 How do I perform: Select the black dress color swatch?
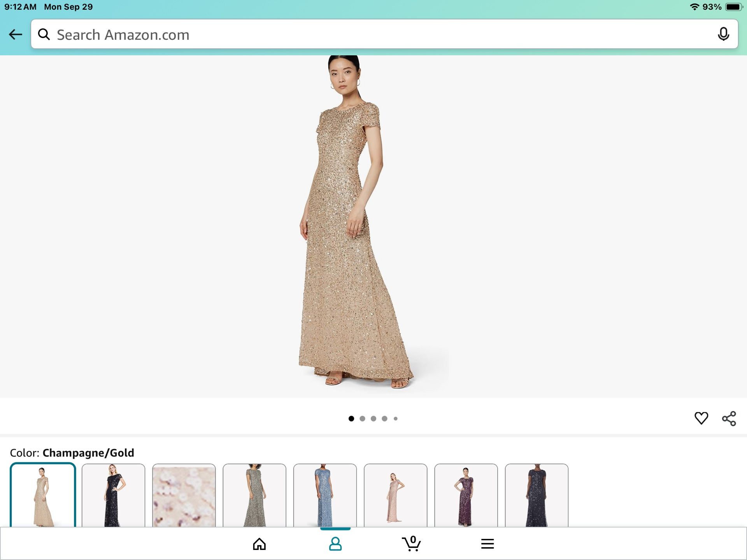pyautogui.click(x=113, y=495)
